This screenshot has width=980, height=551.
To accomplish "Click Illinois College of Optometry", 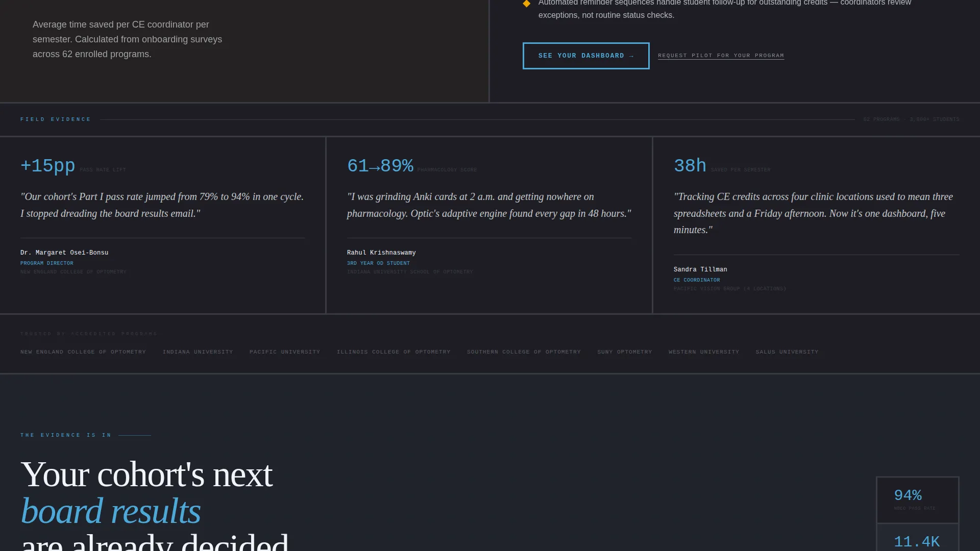I will coord(394,352).
